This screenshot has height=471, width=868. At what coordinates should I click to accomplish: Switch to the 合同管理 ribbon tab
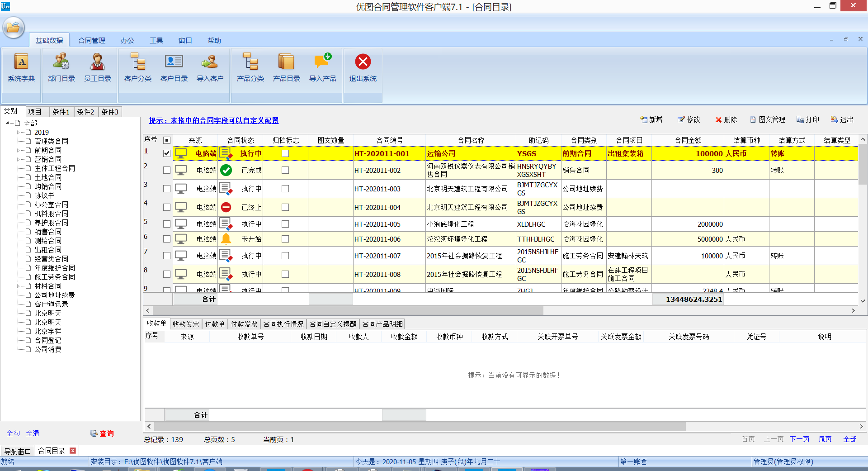(91, 40)
